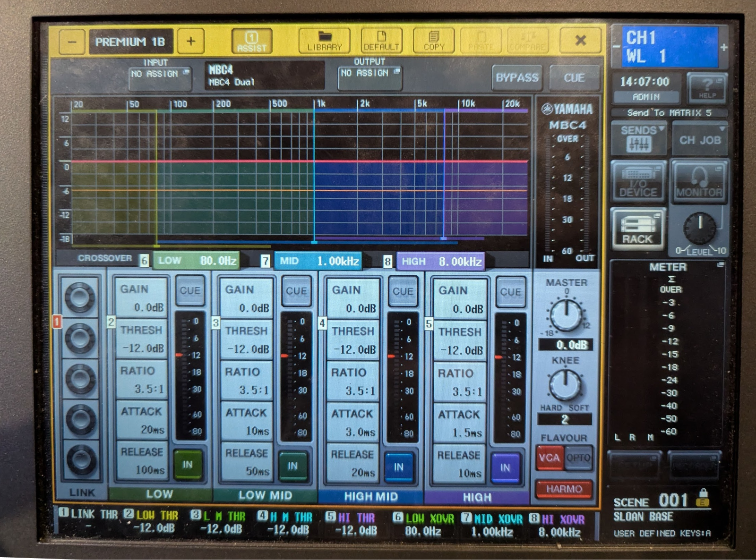This screenshot has height=560, width=756.
Task: Open the Rack screen
Action: 638,229
